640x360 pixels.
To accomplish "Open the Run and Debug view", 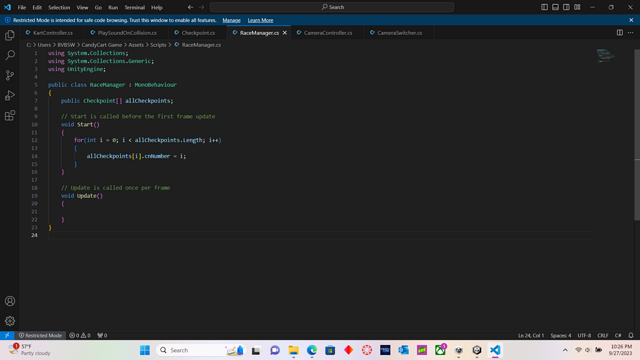I will click(x=10, y=95).
